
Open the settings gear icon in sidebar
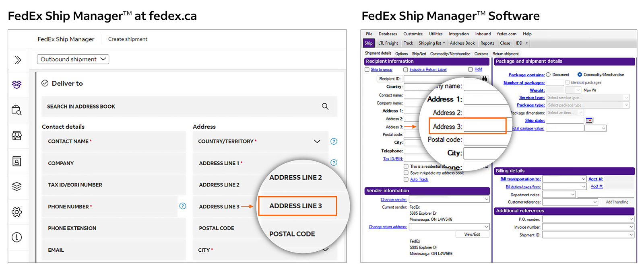pos(17,212)
